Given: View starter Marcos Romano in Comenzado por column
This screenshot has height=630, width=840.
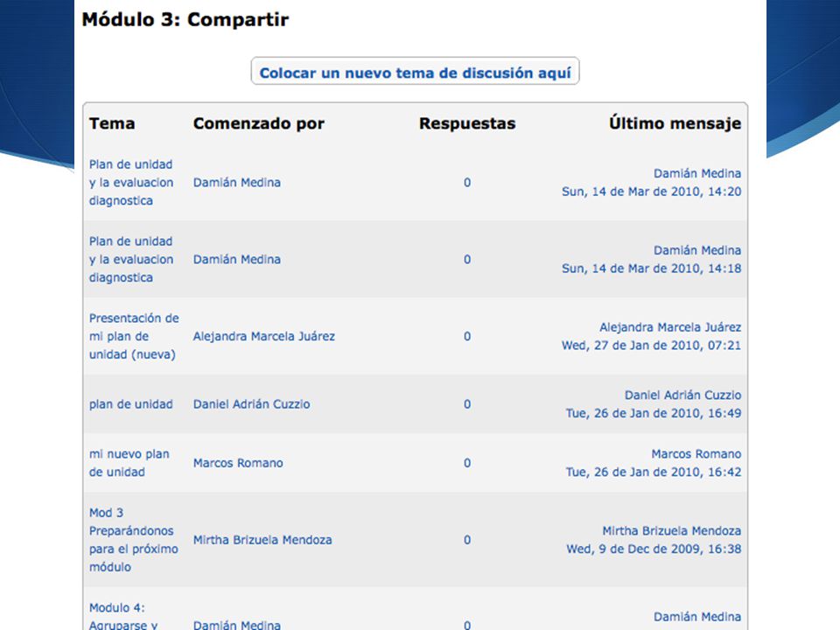Looking at the screenshot, I should [238, 463].
